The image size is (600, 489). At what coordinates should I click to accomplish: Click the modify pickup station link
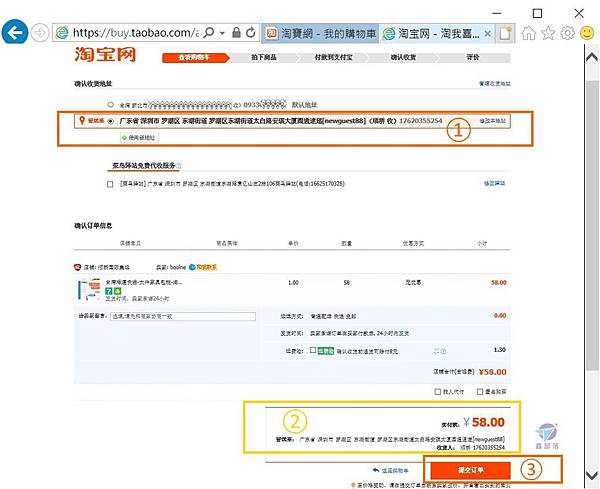(494, 184)
